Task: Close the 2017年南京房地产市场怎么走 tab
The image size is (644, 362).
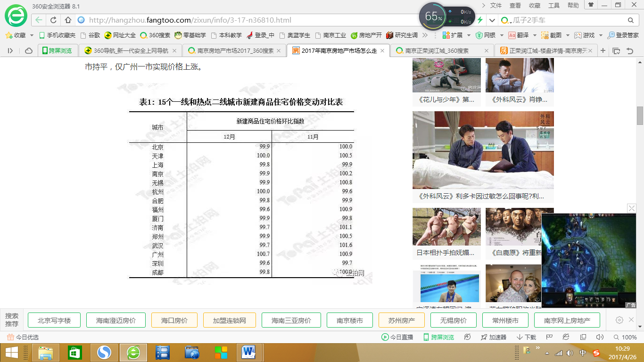Action: 382,50
